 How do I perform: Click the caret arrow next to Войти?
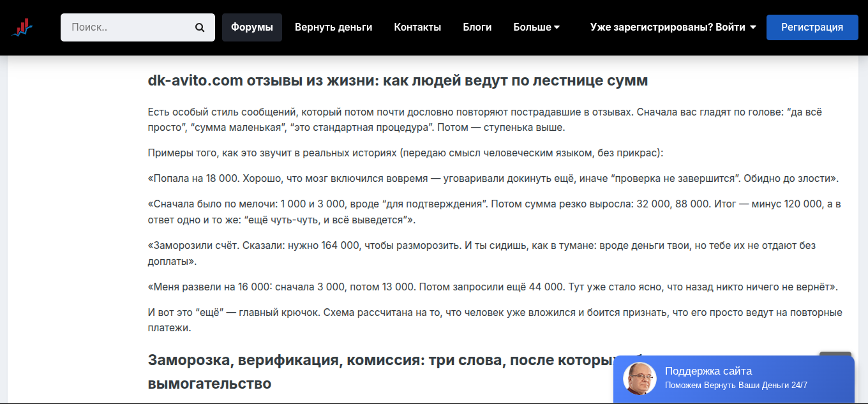[753, 27]
